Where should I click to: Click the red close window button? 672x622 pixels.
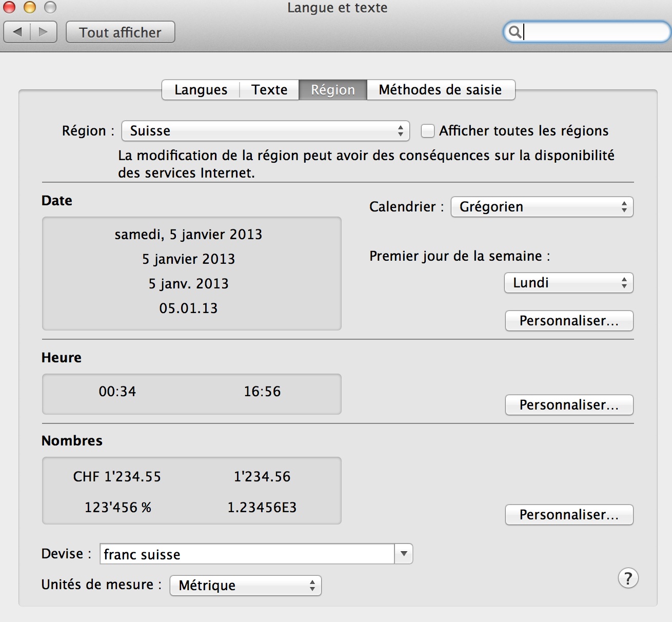[9, 7]
